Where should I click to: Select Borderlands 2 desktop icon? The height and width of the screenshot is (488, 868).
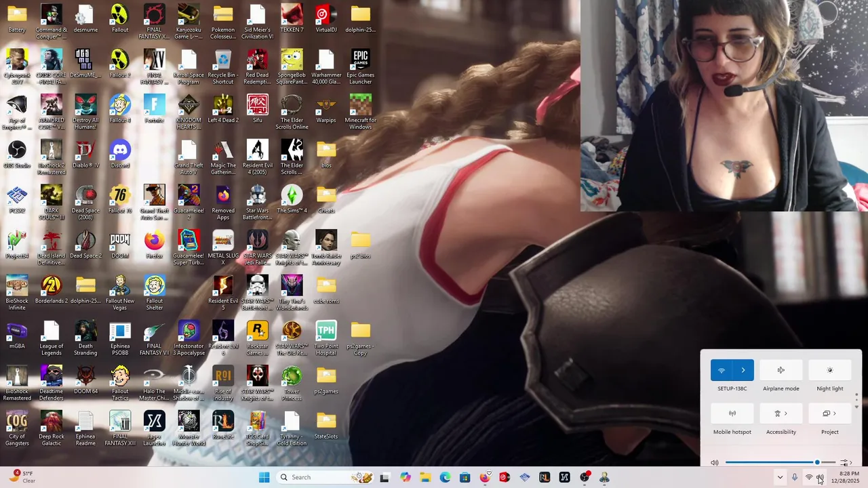pyautogui.click(x=52, y=289)
